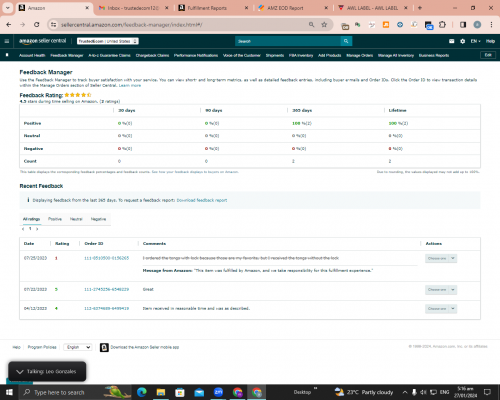Viewport: 500px width, 400px height.
Task: Click the zoom magnifier icon in address bar
Action: (311, 25)
